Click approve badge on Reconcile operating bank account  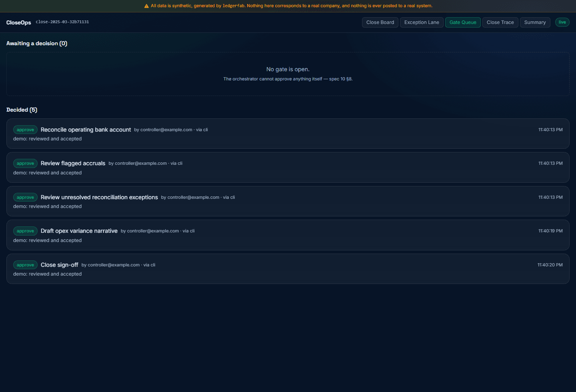tap(25, 130)
